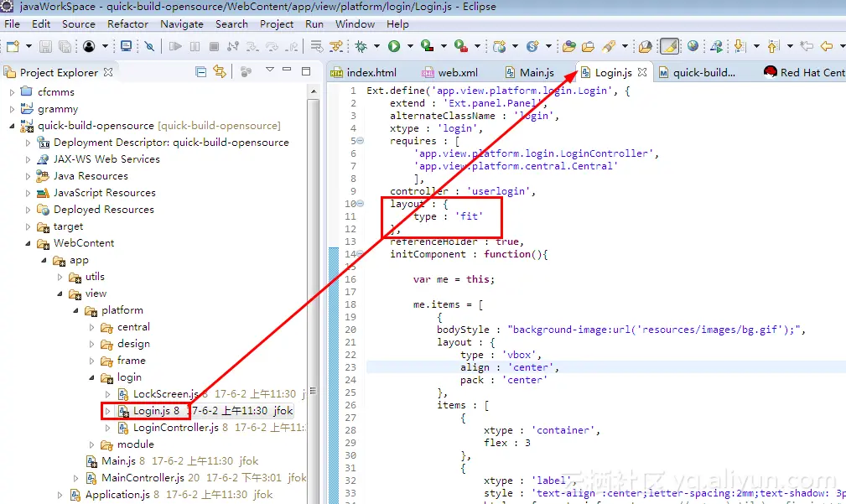
Task: Click the Search flashlight toolbar icon
Action: pos(609,46)
